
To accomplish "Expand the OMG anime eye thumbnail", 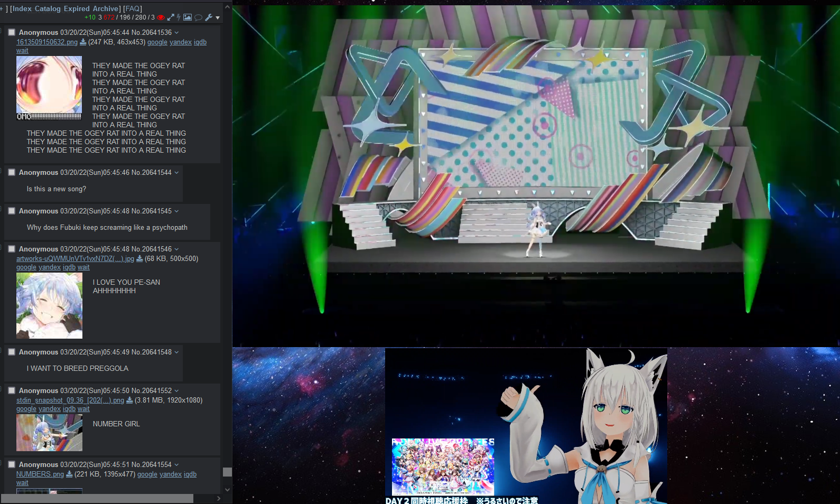I will tap(49, 88).
